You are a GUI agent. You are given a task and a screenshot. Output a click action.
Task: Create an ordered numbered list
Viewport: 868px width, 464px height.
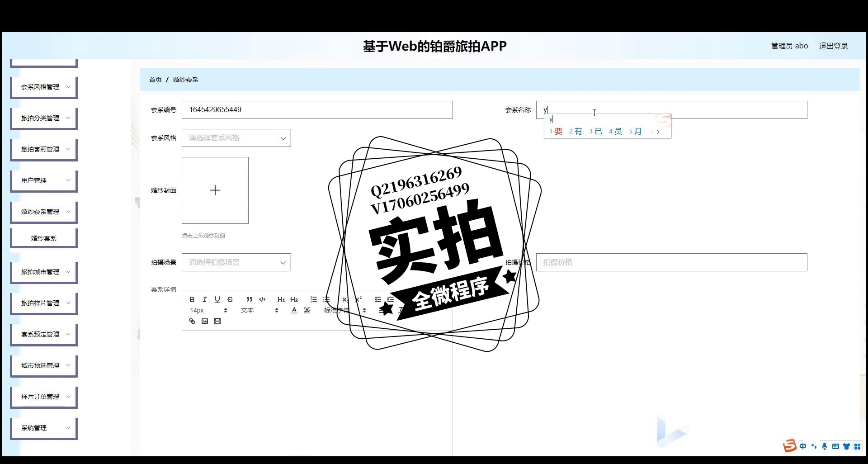pos(314,299)
